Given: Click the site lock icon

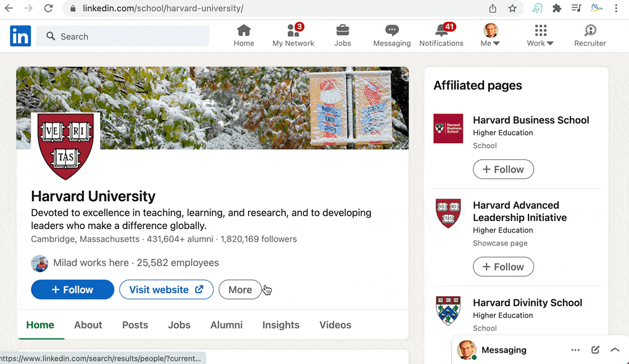Looking at the screenshot, I should point(73,9).
